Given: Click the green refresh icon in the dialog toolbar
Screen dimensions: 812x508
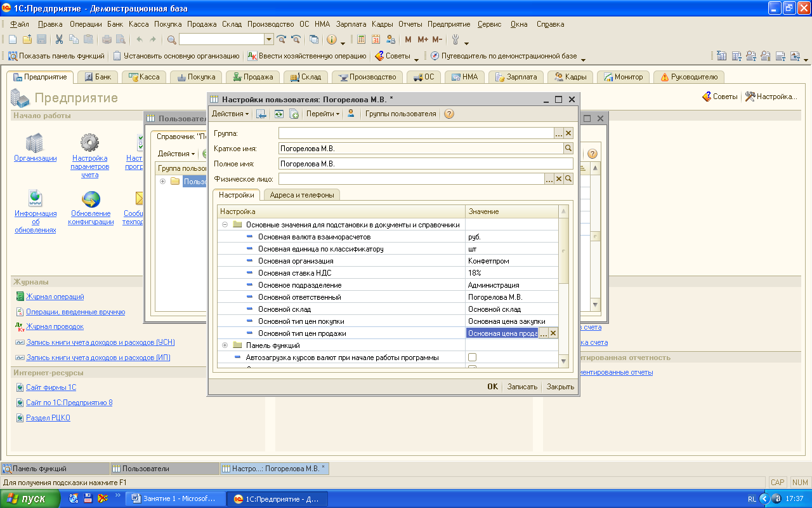Looking at the screenshot, I should [x=278, y=114].
